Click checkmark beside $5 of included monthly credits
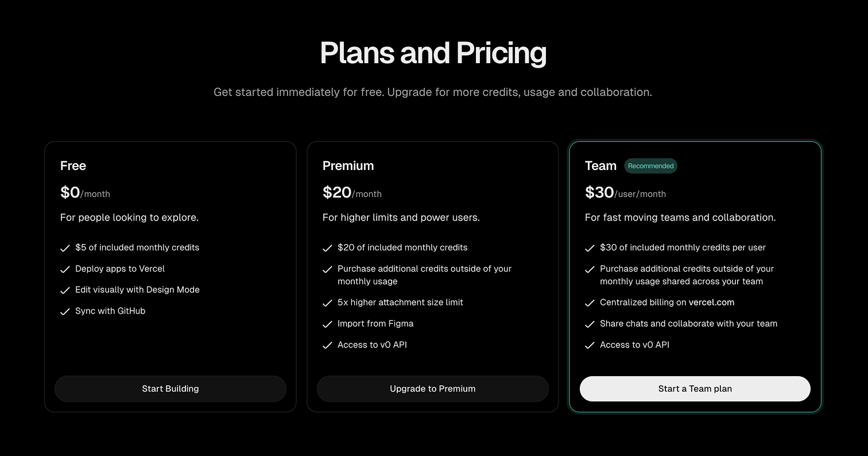The width and height of the screenshot is (868, 456). tap(65, 248)
